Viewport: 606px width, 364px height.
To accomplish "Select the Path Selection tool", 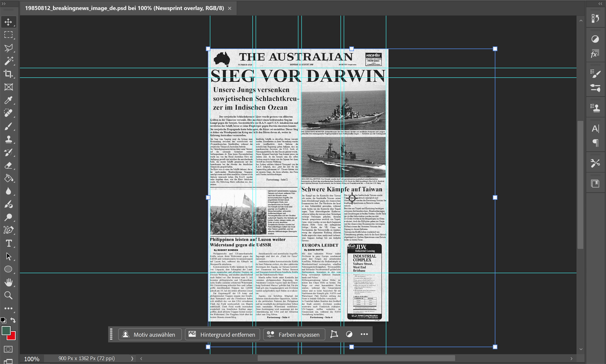I will (x=8, y=256).
